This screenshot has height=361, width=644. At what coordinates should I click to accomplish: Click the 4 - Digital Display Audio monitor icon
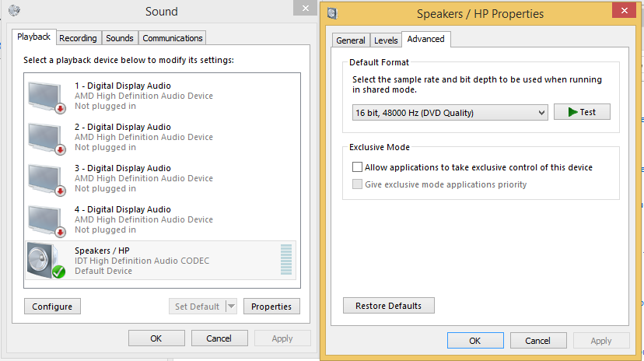click(46, 220)
